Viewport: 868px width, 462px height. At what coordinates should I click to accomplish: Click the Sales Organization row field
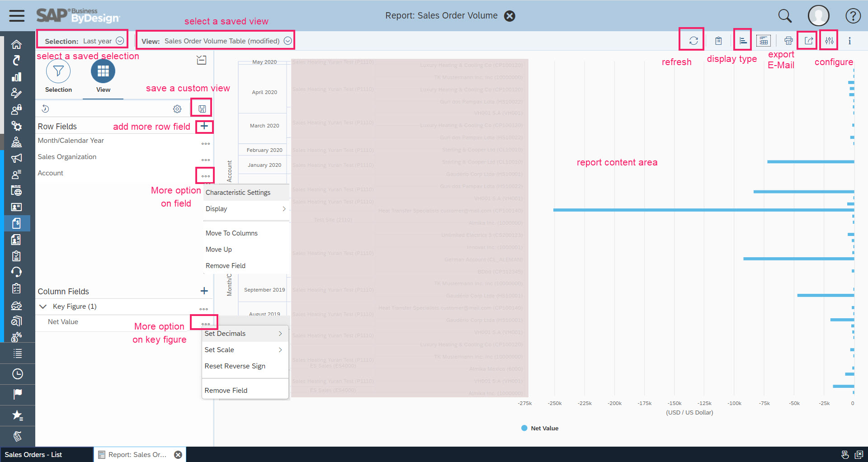pos(67,157)
